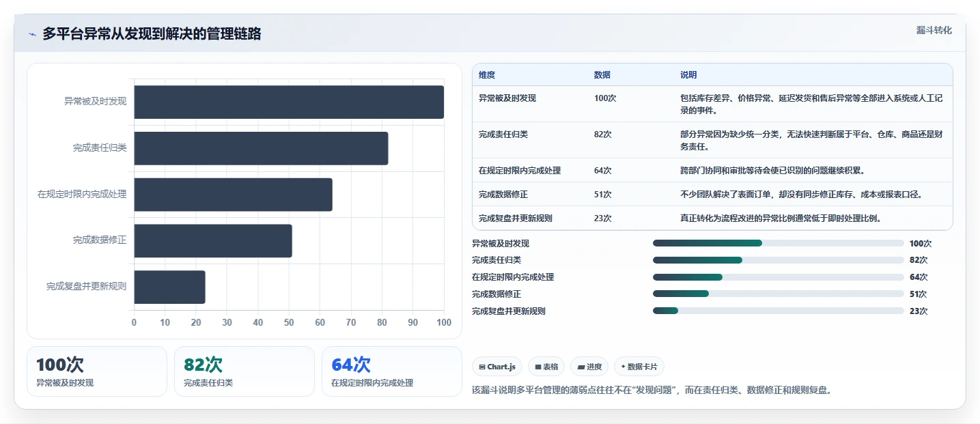The image size is (980, 424).
Task: Click the 82次 value in table
Action: coord(603,135)
